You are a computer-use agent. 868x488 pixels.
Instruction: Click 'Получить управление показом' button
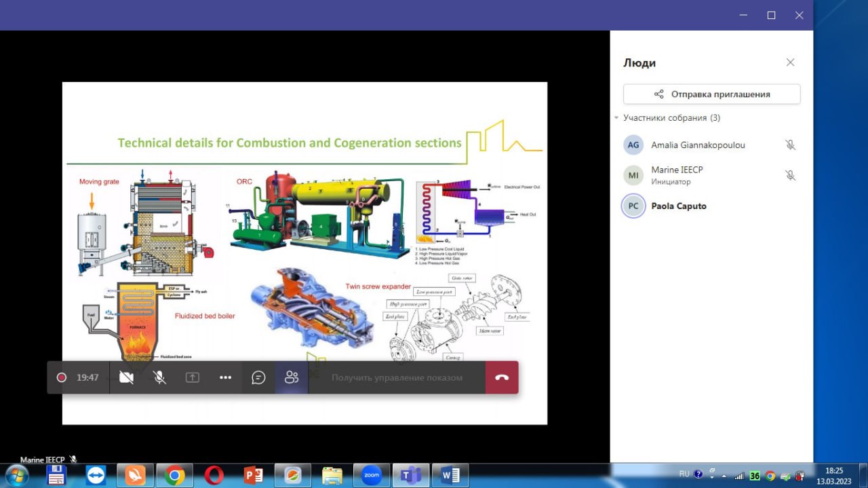(x=397, y=378)
